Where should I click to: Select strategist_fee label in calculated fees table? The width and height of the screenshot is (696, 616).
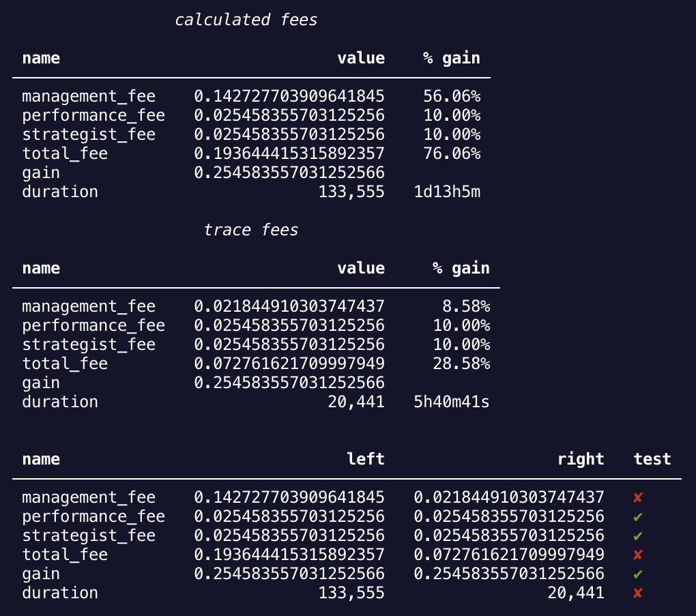tap(89, 134)
